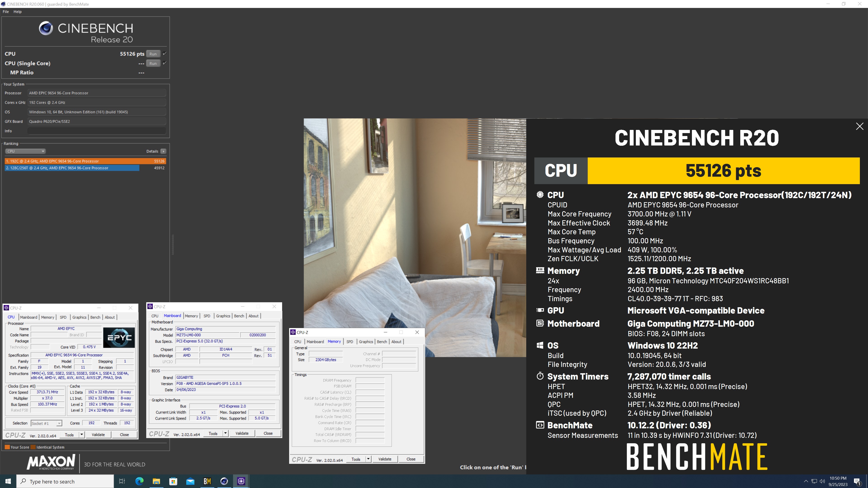Viewport: 868px width, 488px height.
Task: Switch to Cinebench in the taskbar
Action: [224, 481]
